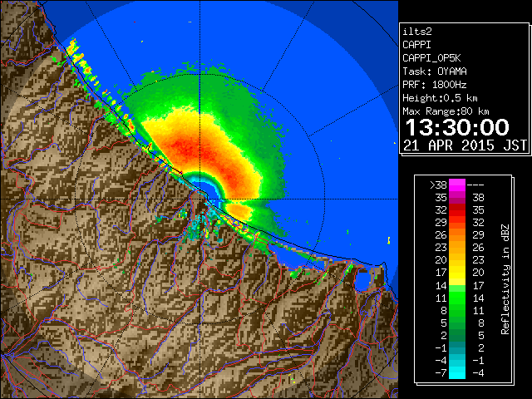Click the 'Height:0.5 km' text
This screenshot has width=532, height=399.
click(440, 98)
